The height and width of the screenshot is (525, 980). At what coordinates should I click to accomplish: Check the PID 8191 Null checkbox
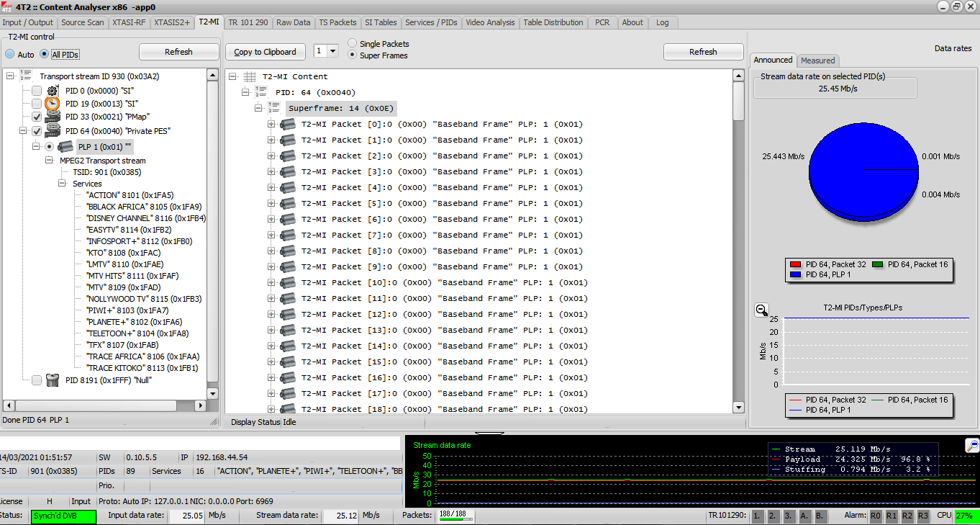tap(37, 380)
